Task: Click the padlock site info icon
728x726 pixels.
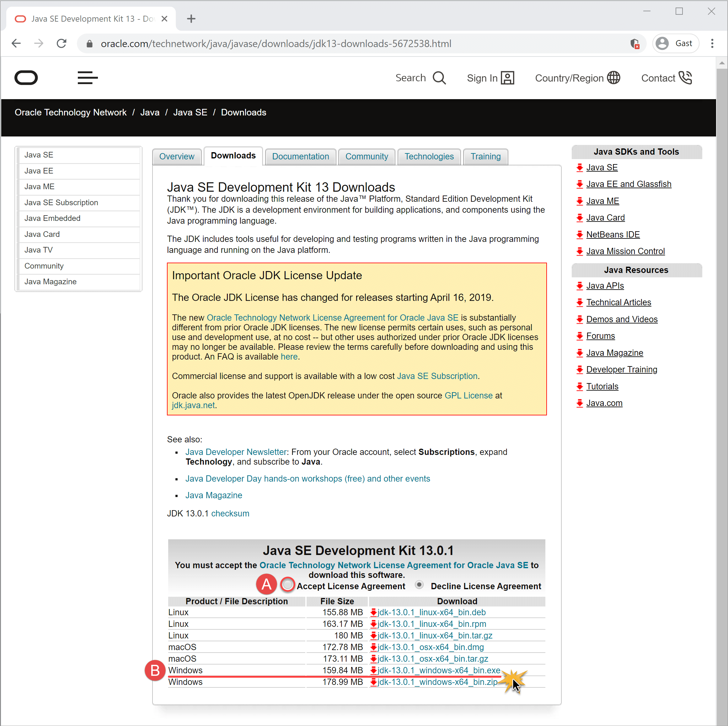Action: (89, 44)
